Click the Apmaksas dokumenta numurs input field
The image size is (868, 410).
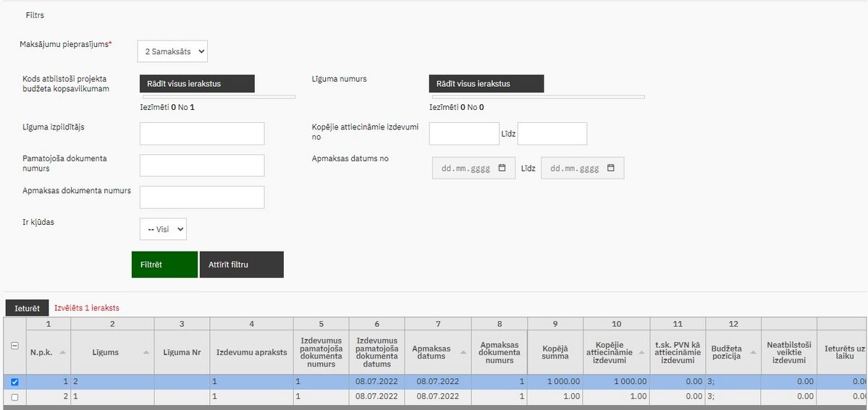[x=202, y=197]
